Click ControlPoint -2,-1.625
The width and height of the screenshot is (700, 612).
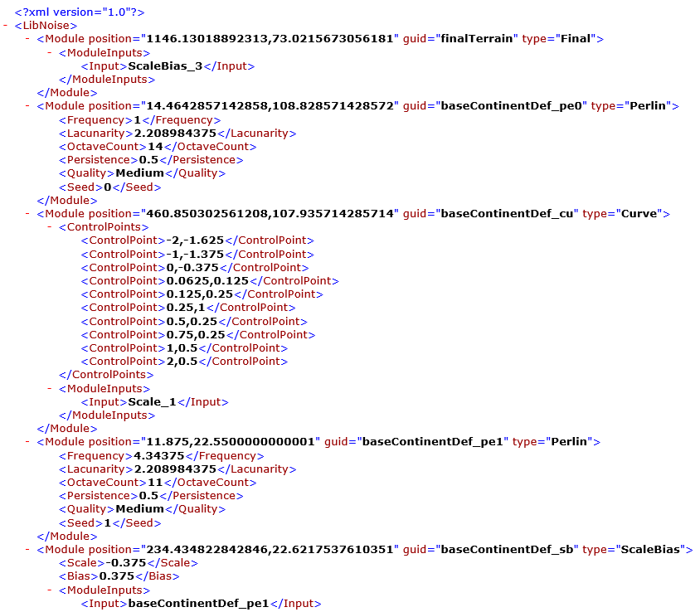click(x=197, y=240)
